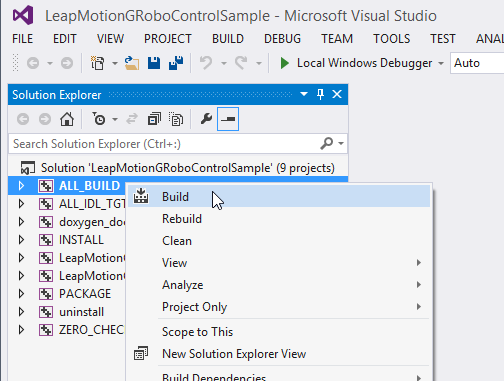The image size is (504, 381).
Task: Open debugger target dropdown arrow
Action: [441, 63]
